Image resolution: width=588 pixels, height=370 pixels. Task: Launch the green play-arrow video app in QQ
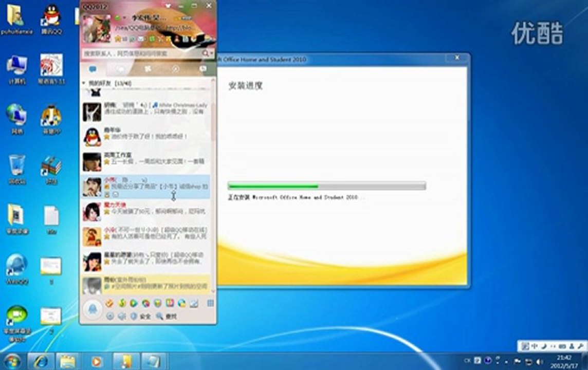(134, 303)
